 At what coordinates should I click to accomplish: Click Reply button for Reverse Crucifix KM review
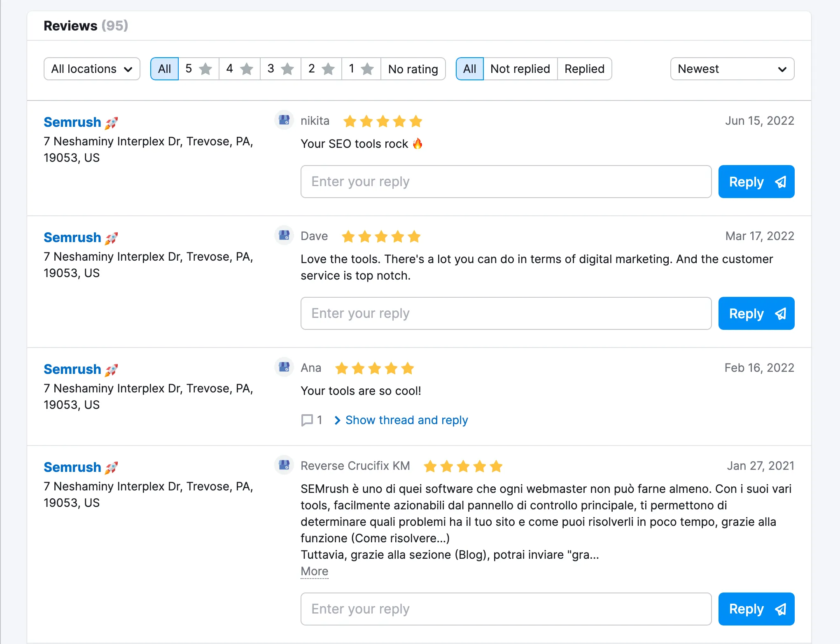(756, 609)
